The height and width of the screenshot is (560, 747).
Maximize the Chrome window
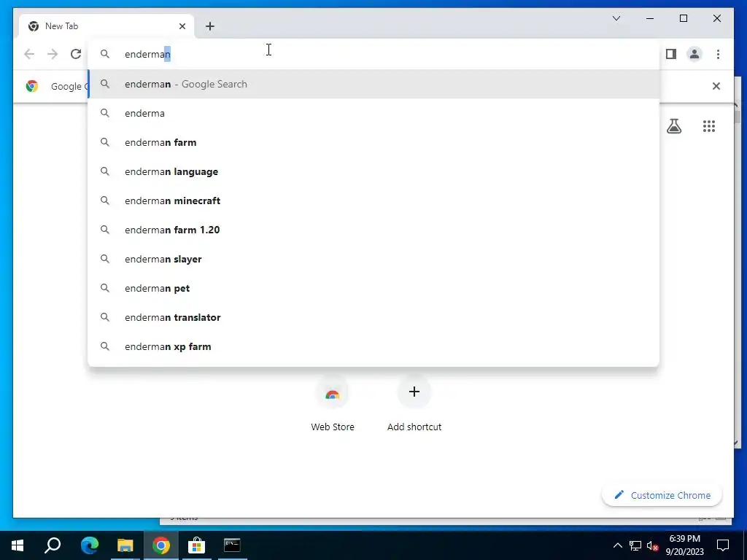tap(683, 18)
